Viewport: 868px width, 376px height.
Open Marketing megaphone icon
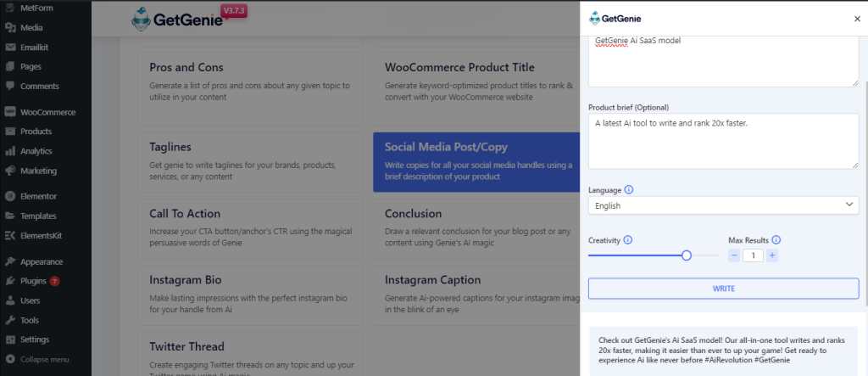click(10, 171)
